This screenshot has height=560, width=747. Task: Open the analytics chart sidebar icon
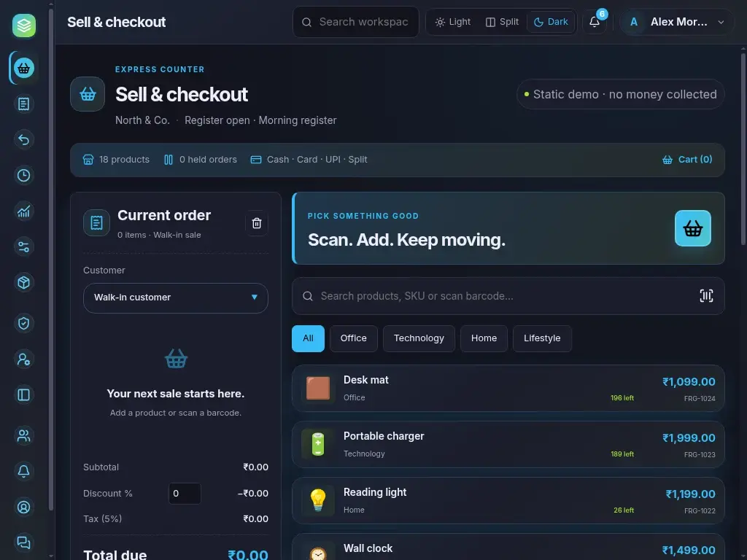point(24,211)
